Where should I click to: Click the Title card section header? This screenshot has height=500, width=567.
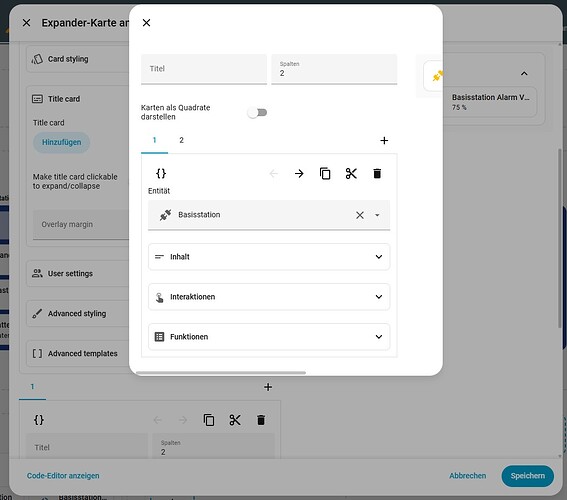[x=77, y=99]
